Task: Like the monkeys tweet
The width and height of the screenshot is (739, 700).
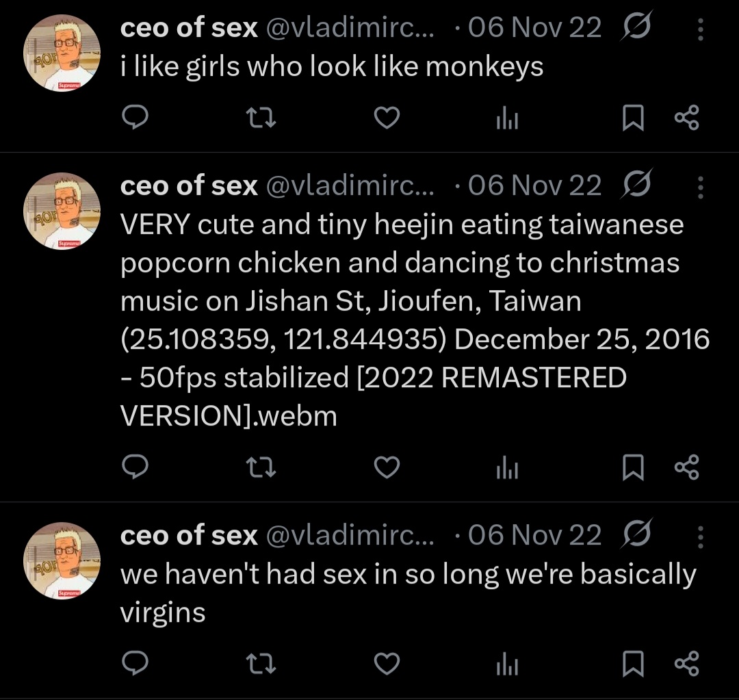Action: 387,118
